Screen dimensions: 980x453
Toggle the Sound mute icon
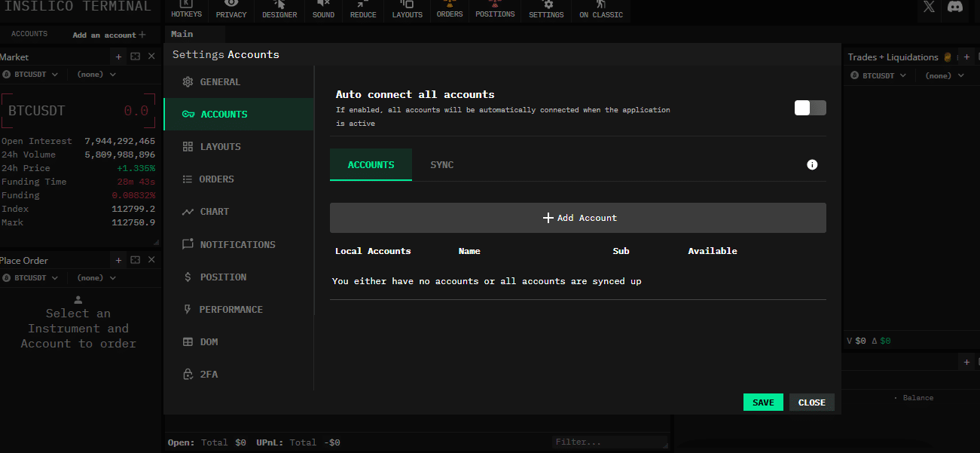coord(323,10)
